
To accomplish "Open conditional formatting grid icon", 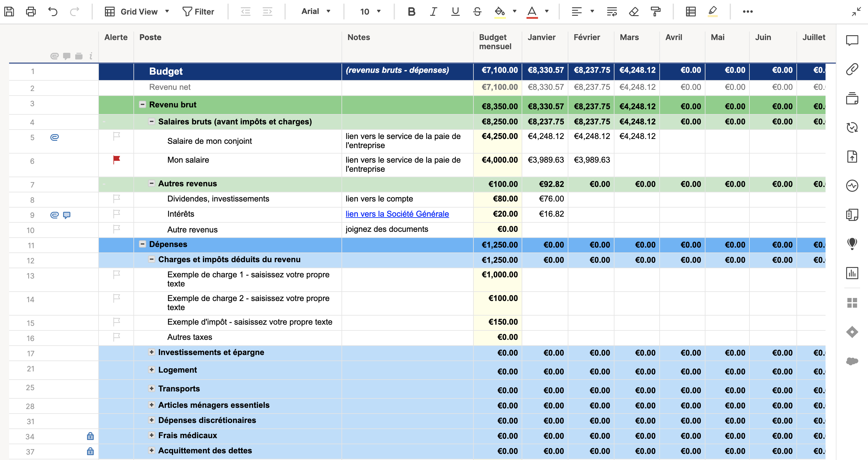I will coord(691,12).
